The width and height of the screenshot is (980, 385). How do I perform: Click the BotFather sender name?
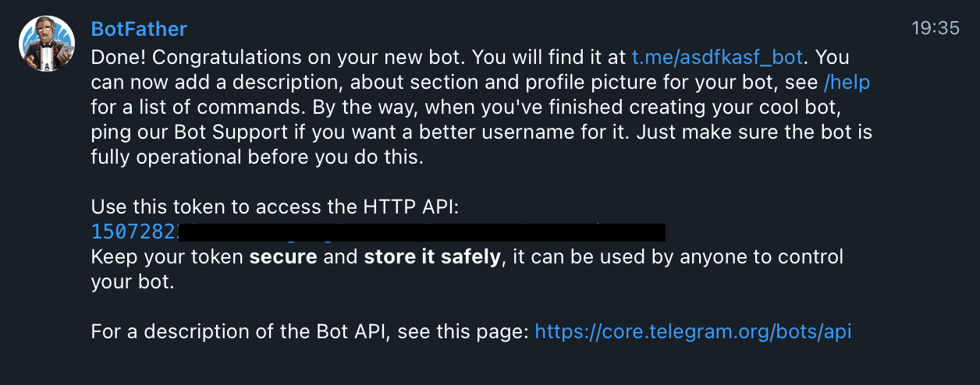click(139, 29)
